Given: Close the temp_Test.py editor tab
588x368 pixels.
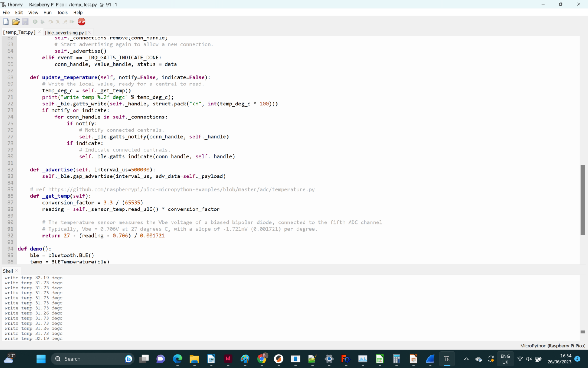Looking at the screenshot, I should point(39,32).
